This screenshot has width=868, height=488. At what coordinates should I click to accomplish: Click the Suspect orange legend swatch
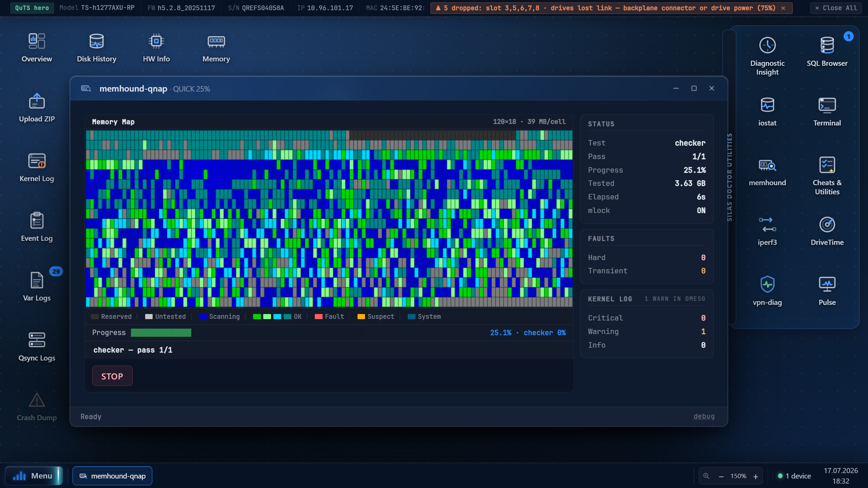(x=361, y=316)
